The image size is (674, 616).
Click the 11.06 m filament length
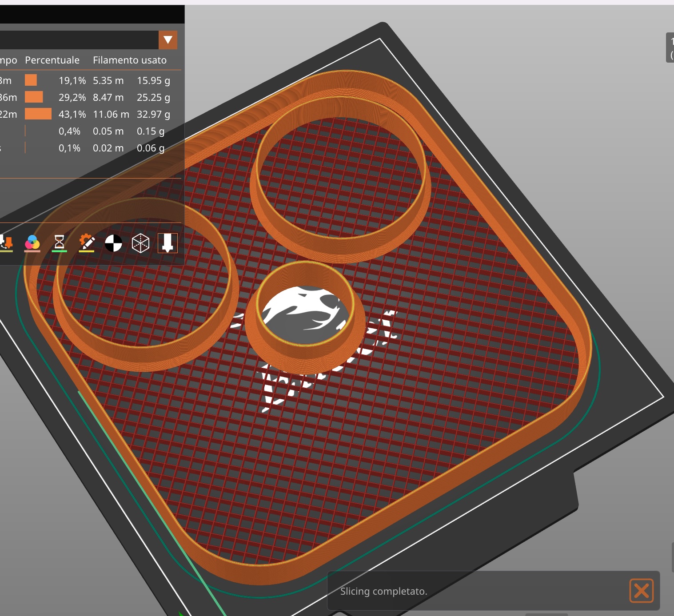pyautogui.click(x=111, y=114)
